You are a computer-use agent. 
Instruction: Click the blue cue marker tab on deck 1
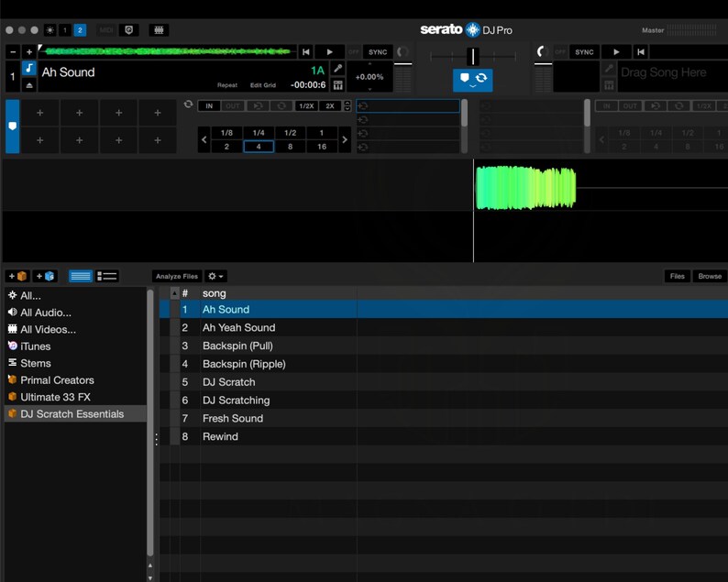pyautogui.click(x=13, y=126)
